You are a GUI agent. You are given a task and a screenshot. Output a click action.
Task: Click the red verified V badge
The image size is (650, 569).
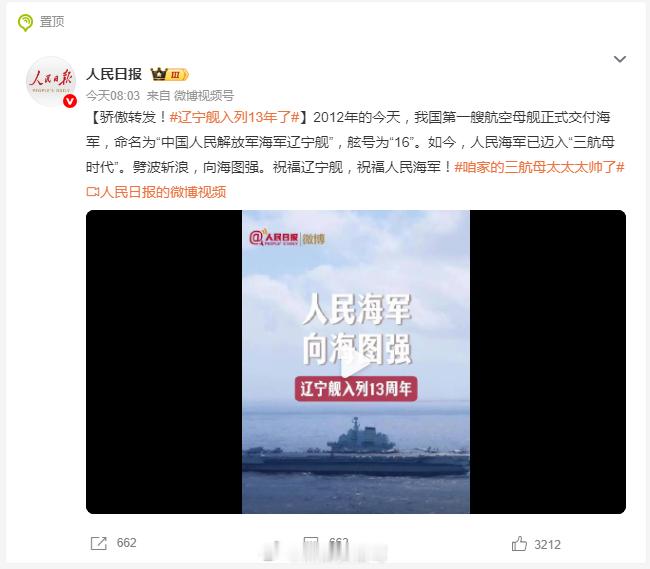click(x=70, y=101)
